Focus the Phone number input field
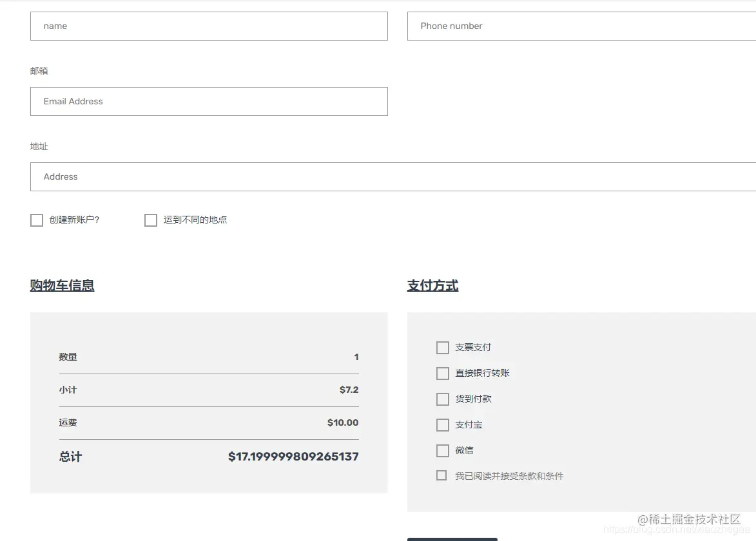Image resolution: width=756 pixels, height=541 pixels. pos(581,26)
